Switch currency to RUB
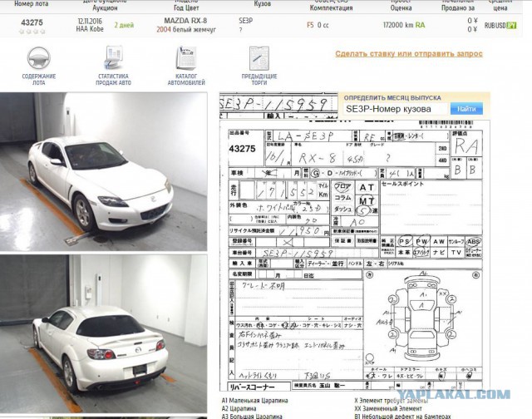 click(490, 26)
